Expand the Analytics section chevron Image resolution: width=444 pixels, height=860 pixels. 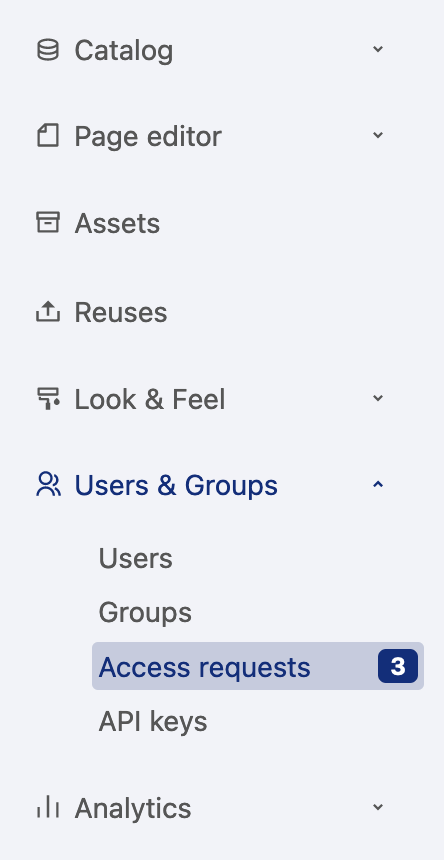(x=378, y=807)
